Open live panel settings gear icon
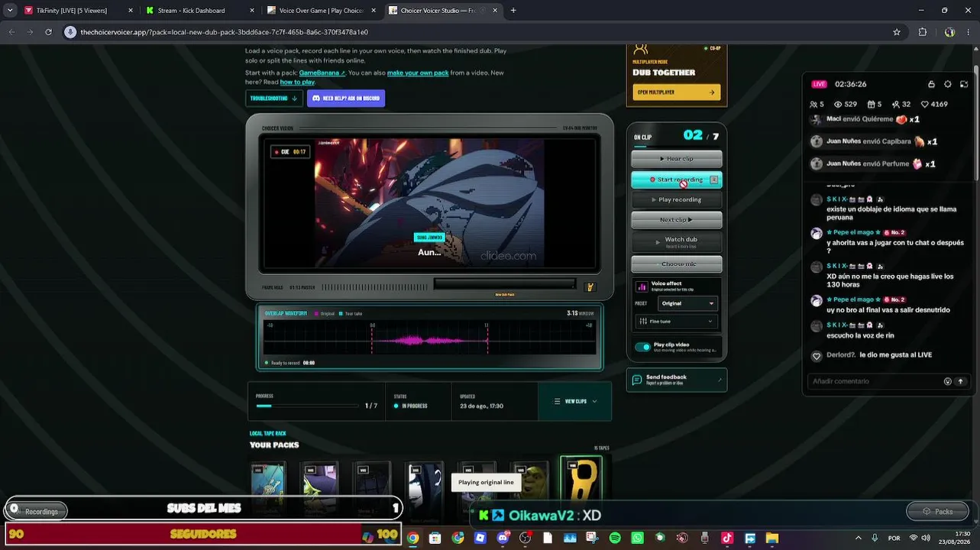980x550 pixels. coord(948,84)
